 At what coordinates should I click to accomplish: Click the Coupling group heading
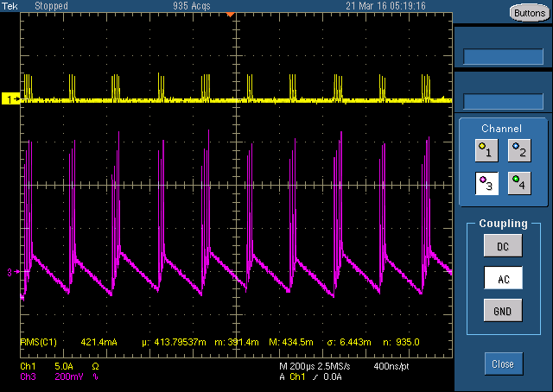[503, 223]
